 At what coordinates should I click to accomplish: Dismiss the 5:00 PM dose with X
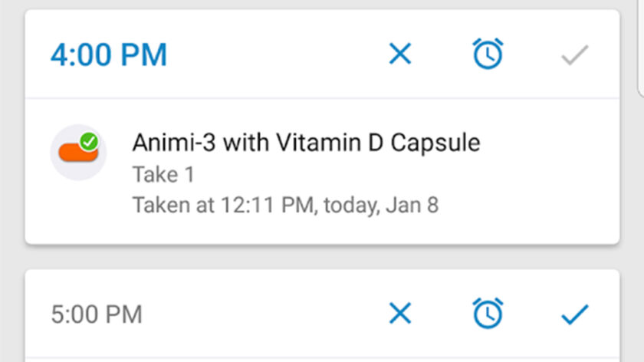(400, 313)
